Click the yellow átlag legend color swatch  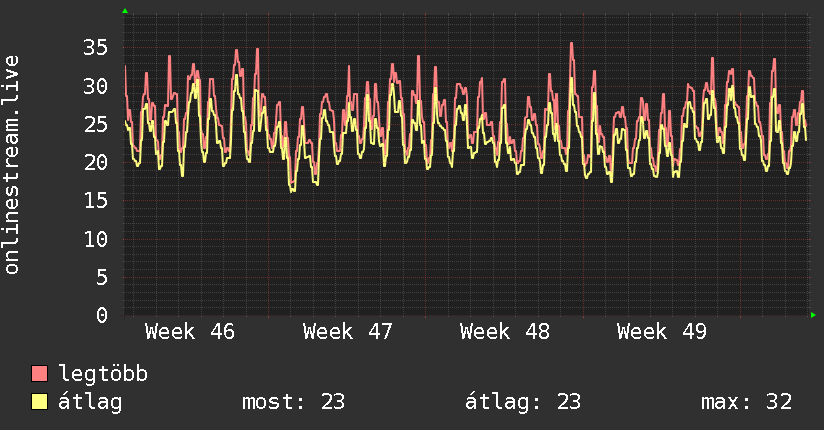point(40,402)
